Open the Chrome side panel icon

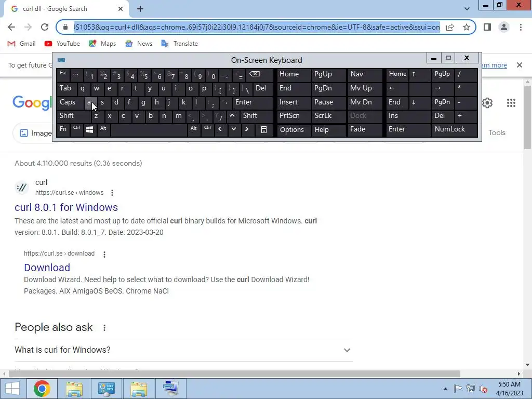(487, 27)
